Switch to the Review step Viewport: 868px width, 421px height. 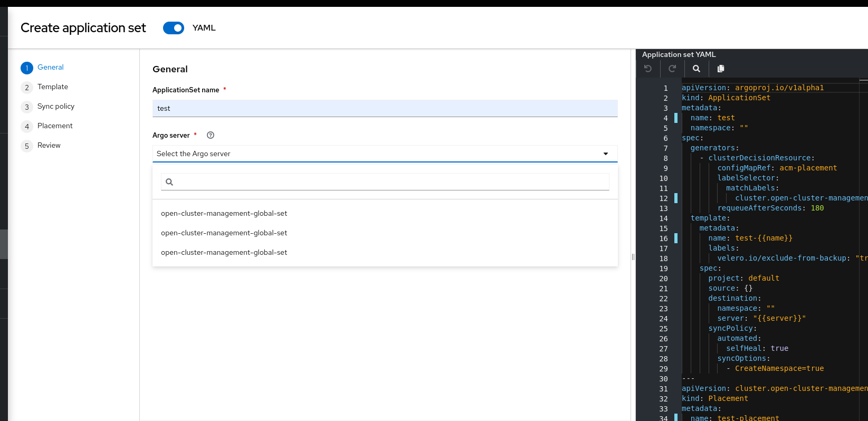click(49, 146)
